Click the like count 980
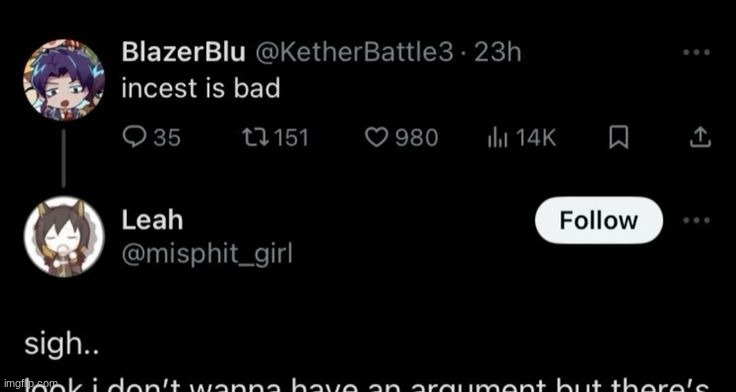The height and width of the screenshot is (392, 736). point(417,138)
